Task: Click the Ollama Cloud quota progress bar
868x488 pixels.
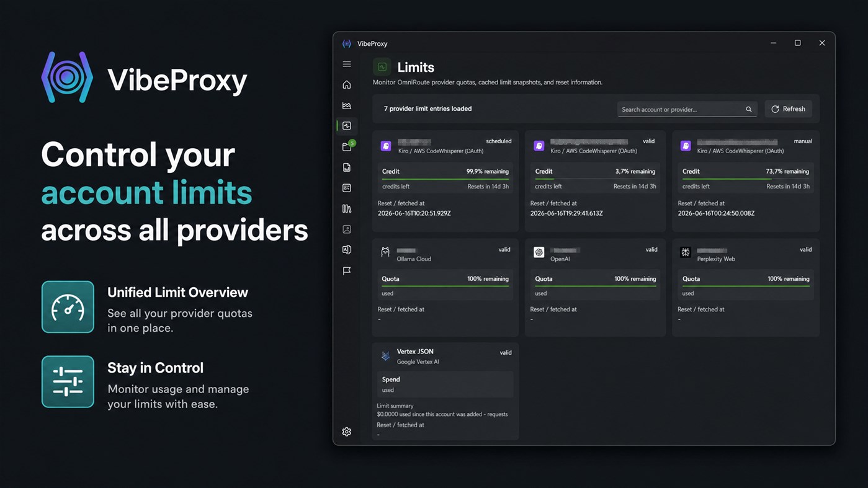Action: 445,286
